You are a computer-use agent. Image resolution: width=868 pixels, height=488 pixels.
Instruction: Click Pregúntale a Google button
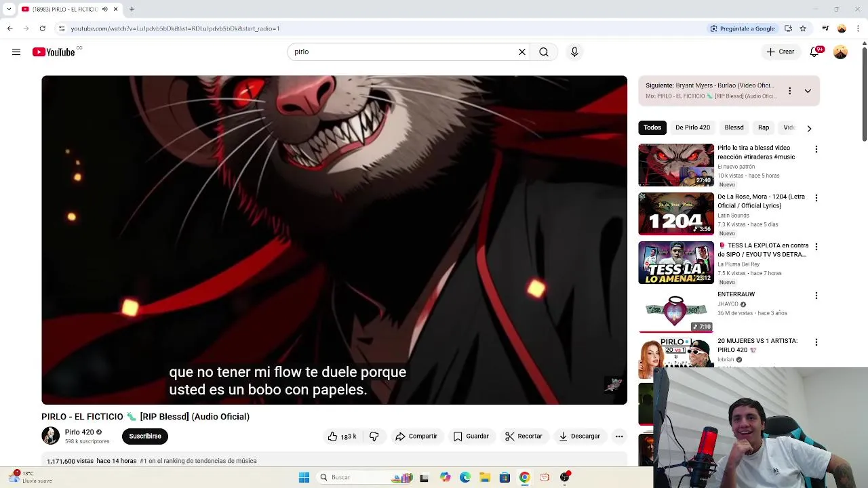click(x=742, y=28)
